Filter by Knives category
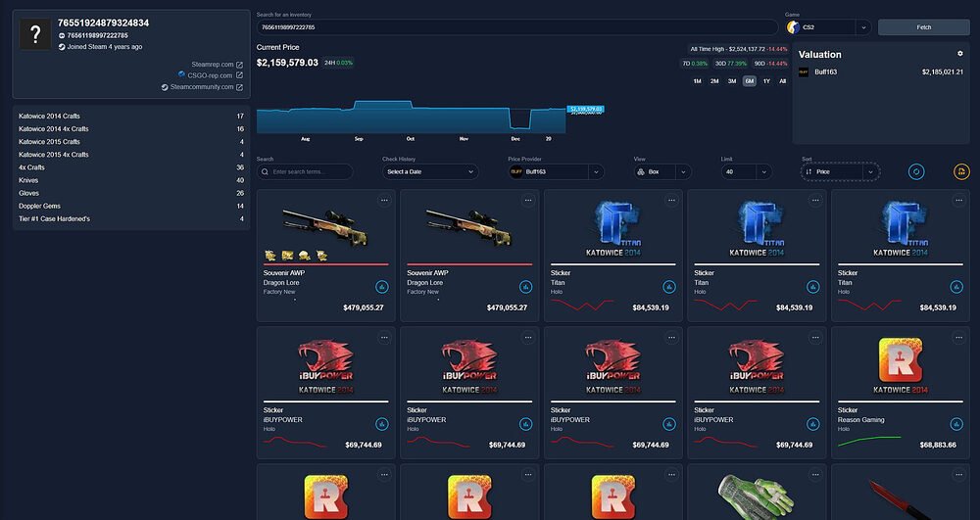This screenshot has width=980, height=520. click(131, 180)
